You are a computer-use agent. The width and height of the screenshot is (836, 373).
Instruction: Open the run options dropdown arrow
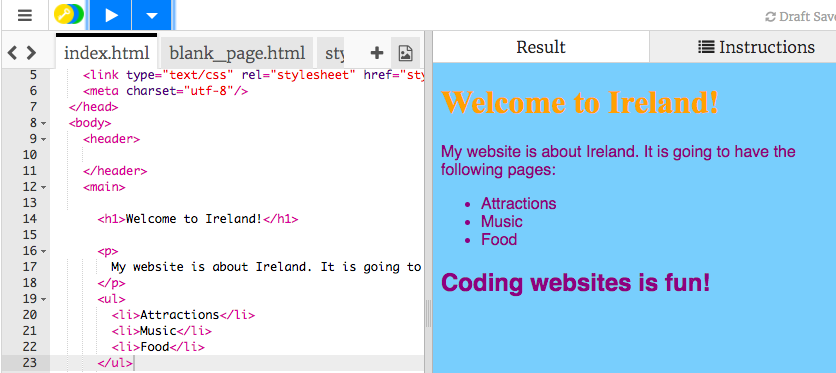(152, 15)
